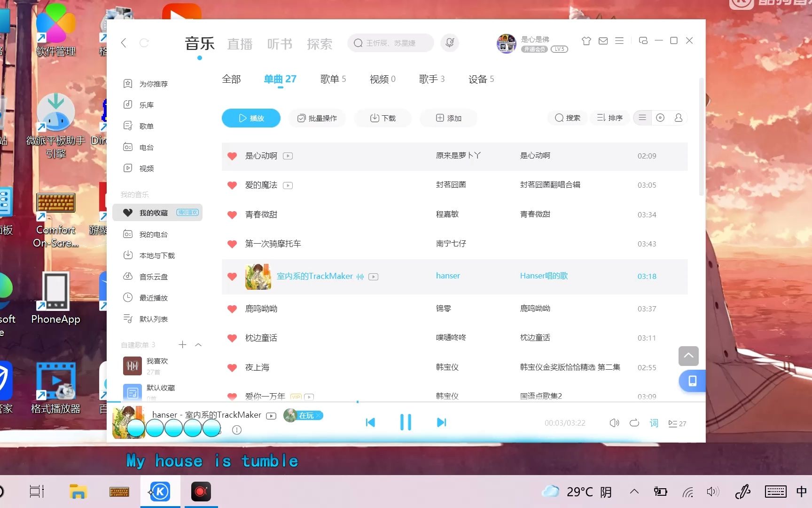The width and height of the screenshot is (812, 508).
Task: Switch to the 直播 top tab
Action: (240, 44)
